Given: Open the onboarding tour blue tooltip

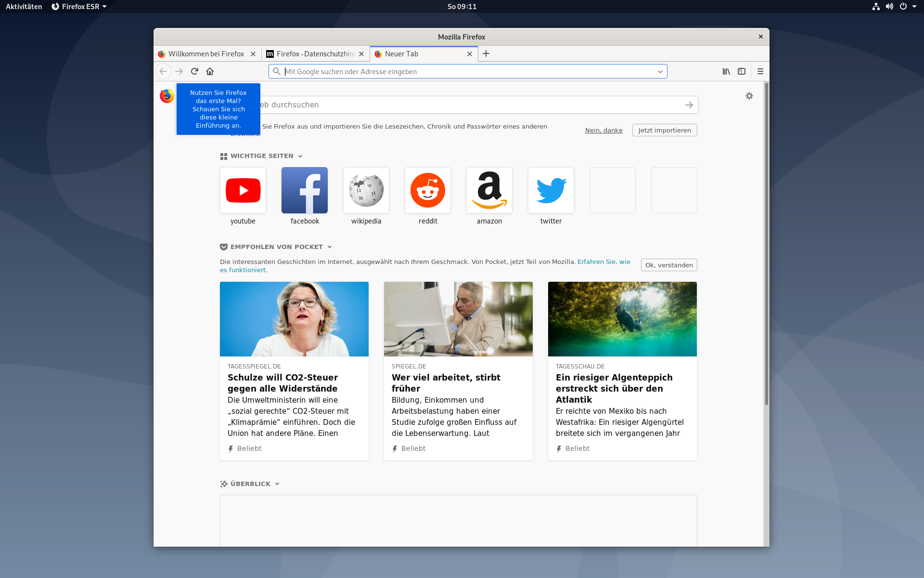Looking at the screenshot, I should coord(218,109).
